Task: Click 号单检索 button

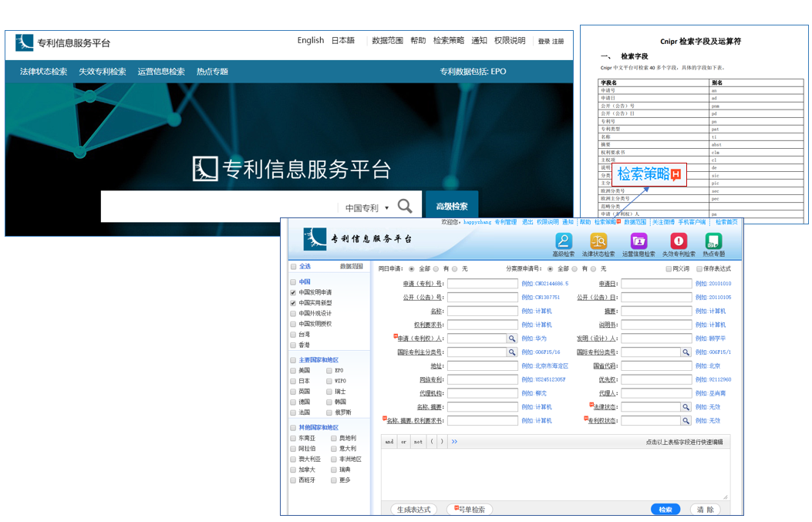Action: [469, 510]
